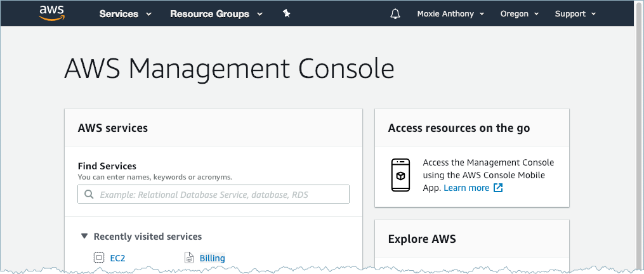644x274 pixels.
Task: Click the magnifier icon in Find Services
Action: coord(89,194)
